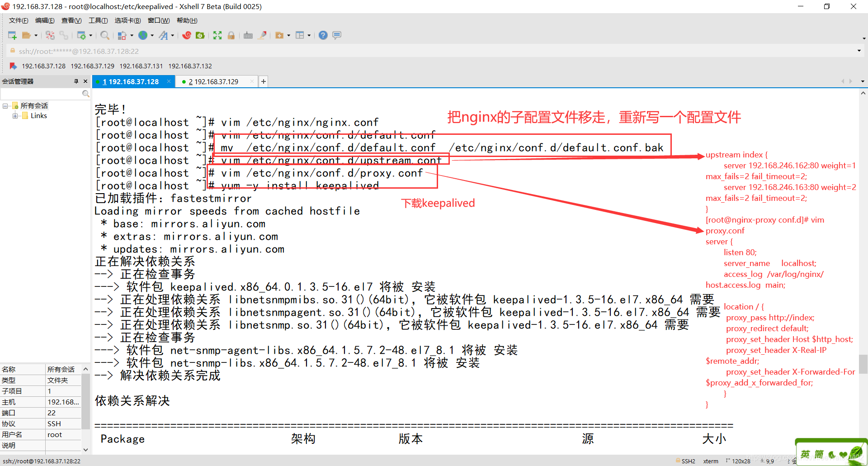
Task: Launch Xftp via green toolbar icon
Action: 200,35
